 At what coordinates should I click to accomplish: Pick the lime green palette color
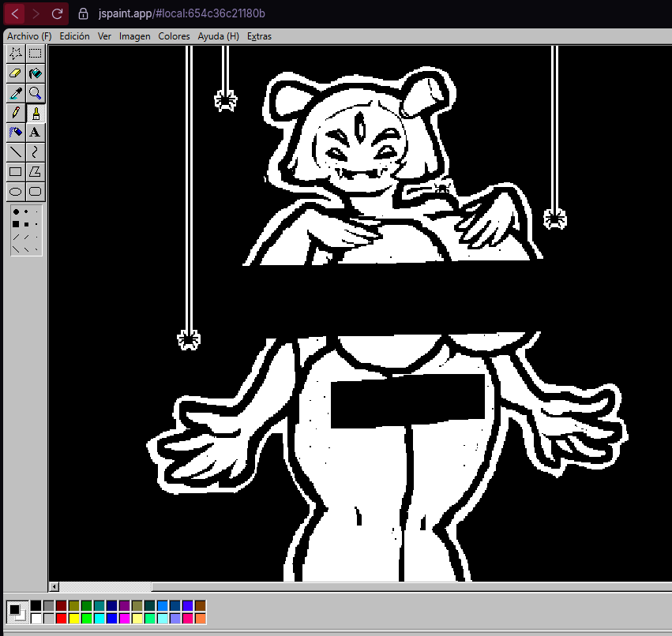coord(87,619)
